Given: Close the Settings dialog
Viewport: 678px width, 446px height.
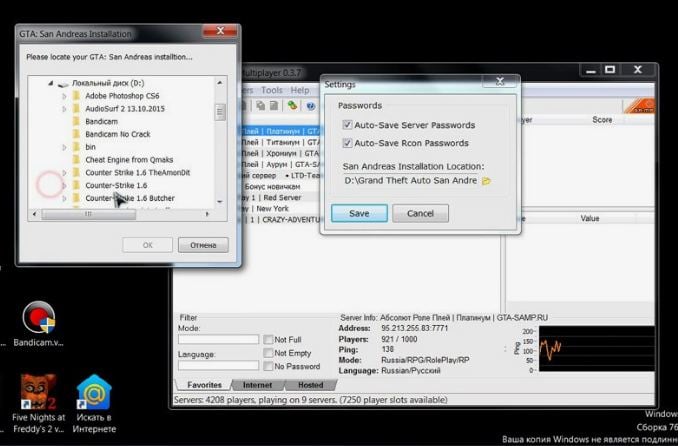Looking at the screenshot, I should point(500,81).
